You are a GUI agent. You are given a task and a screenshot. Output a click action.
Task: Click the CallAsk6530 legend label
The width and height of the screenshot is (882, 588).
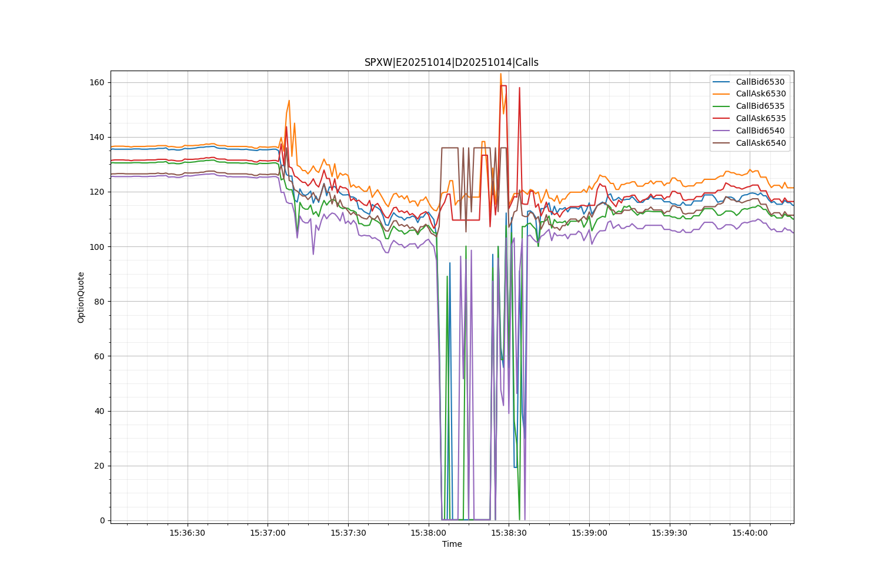pyautogui.click(x=760, y=94)
